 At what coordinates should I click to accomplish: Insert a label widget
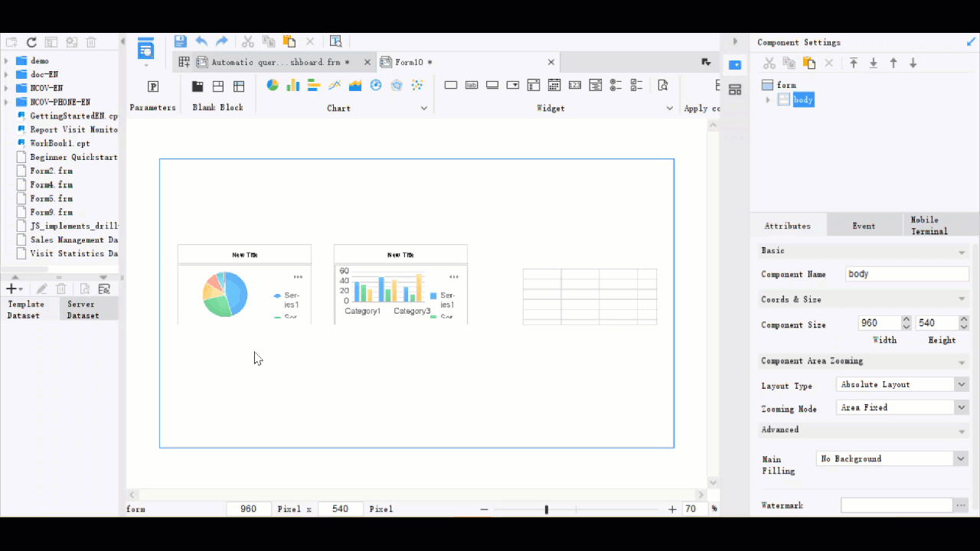tap(472, 85)
